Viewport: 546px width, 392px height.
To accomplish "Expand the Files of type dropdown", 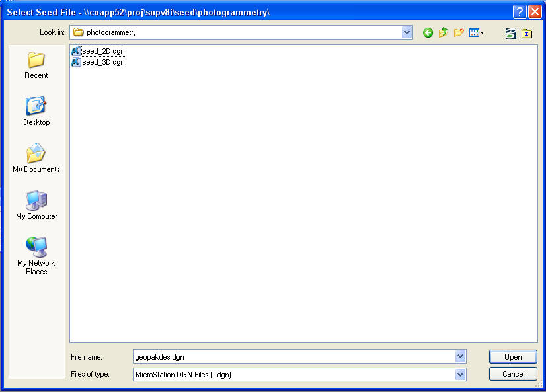I will click(x=460, y=374).
